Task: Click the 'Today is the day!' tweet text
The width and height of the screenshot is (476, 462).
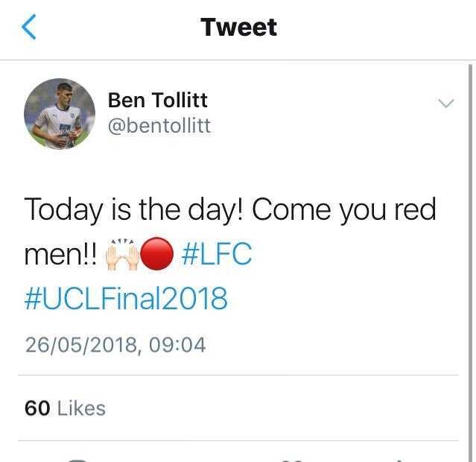Action: [134, 211]
